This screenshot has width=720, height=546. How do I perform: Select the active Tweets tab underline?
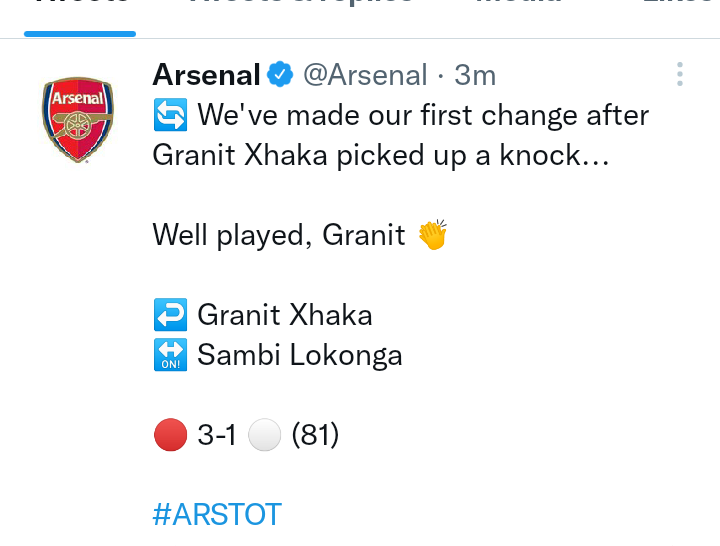[80, 34]
